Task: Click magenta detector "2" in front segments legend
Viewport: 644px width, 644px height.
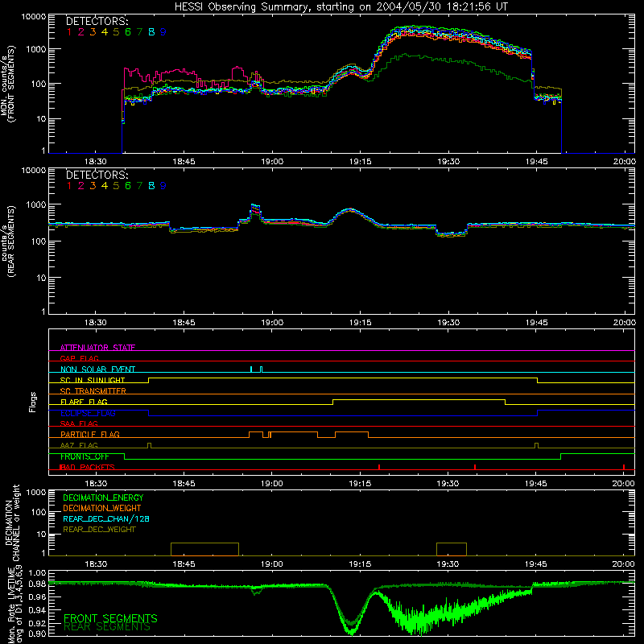Action: 81,32
